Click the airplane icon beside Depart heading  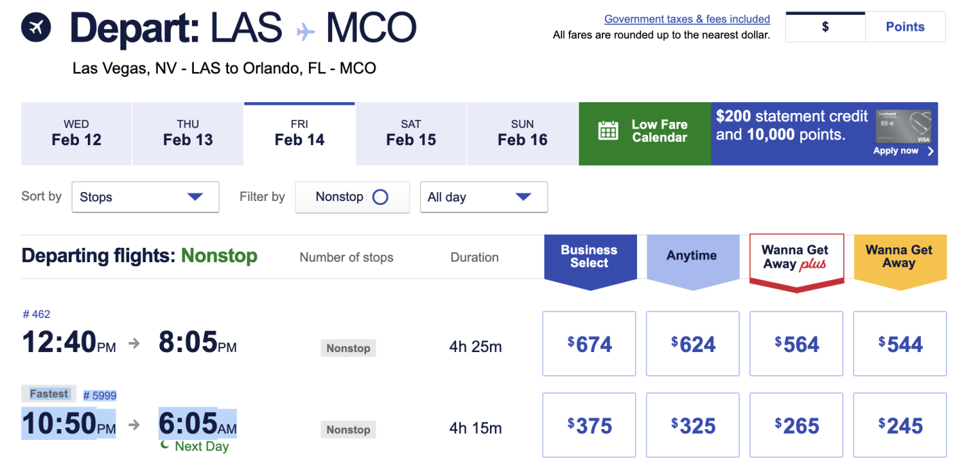(36, 28)
